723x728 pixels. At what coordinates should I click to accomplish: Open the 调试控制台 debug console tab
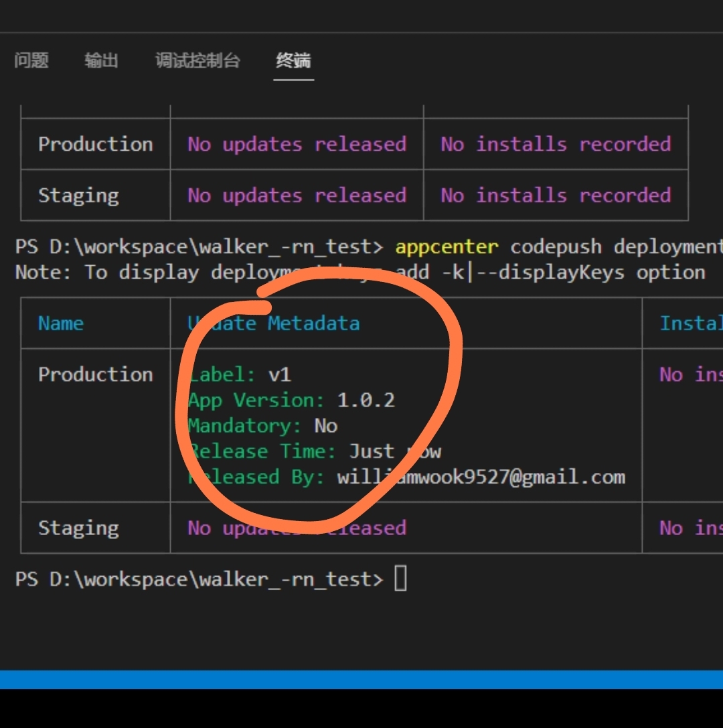click(197, 61)
